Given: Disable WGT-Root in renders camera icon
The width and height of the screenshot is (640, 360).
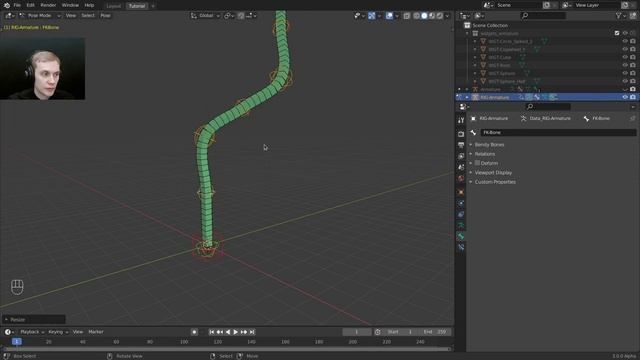Looking at the screenshot, I should [633, 65].
